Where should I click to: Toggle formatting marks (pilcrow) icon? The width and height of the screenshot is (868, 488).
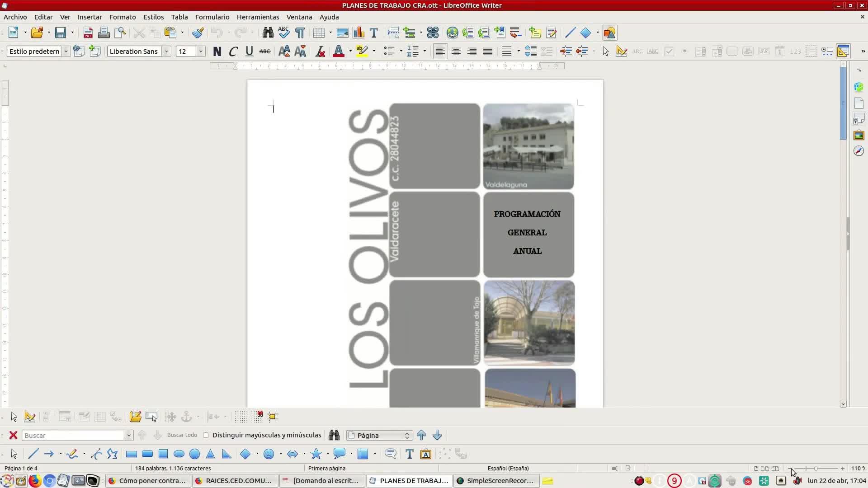(300, 33)
